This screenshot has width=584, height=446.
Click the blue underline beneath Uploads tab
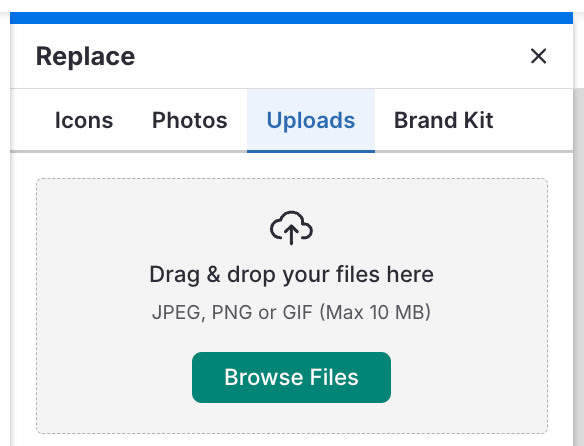[311, 151]
